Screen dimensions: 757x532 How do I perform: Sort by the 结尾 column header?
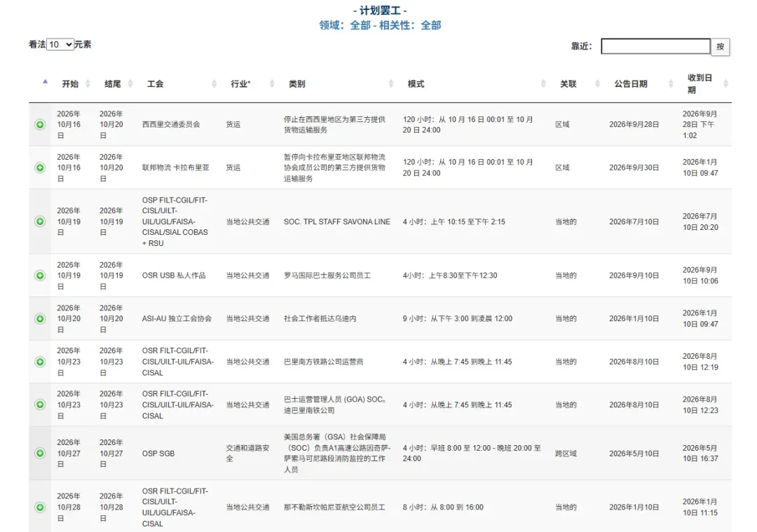coord(113,84)
